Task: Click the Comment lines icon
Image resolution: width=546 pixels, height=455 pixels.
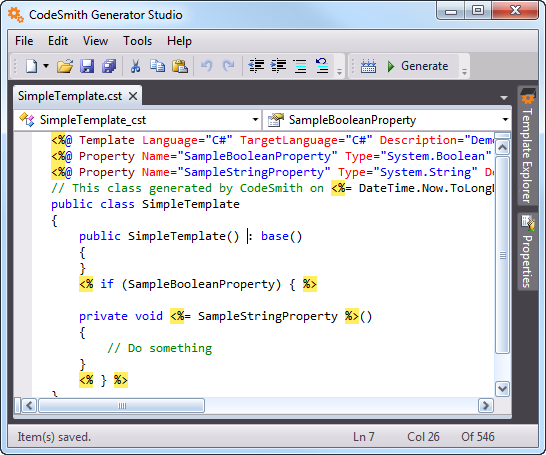Action: [x=300, y=66]
